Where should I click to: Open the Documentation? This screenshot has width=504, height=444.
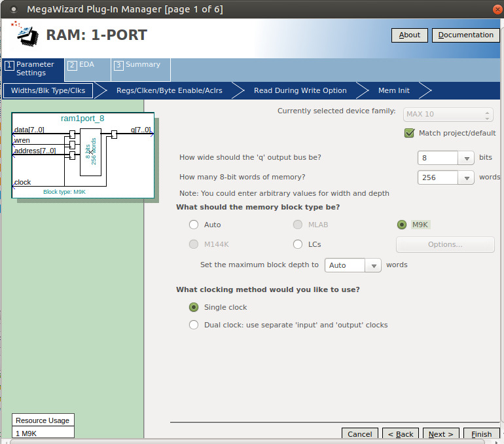click(465, 35)
